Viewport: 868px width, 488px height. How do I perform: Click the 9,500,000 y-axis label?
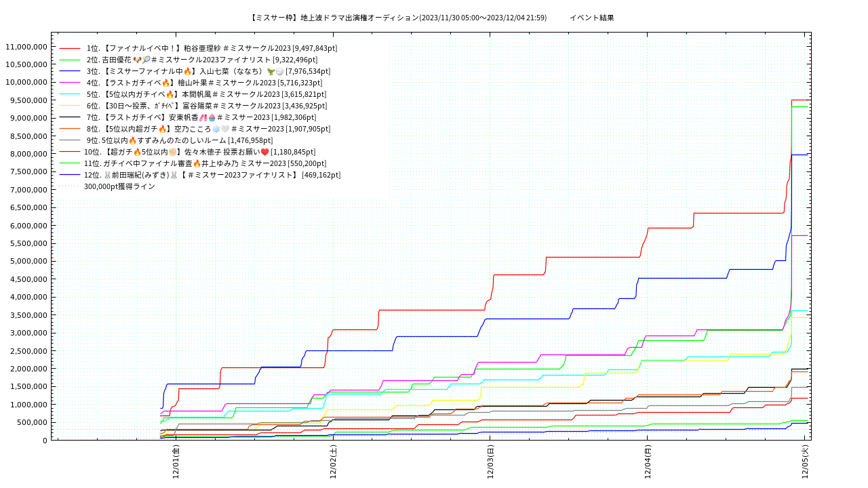28,100
